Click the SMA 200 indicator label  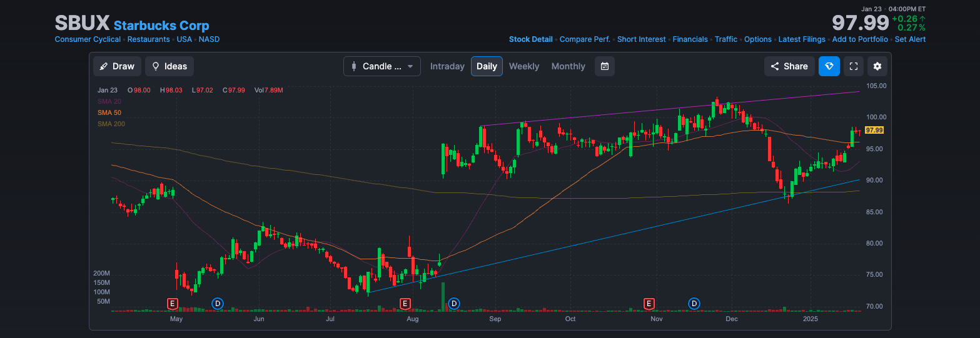(111, 124)
